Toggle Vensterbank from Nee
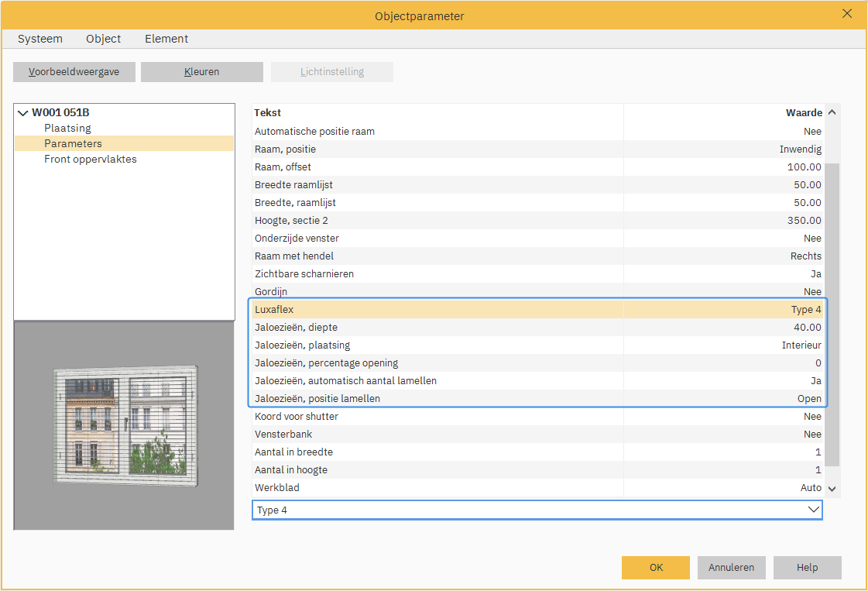Image resolution: width=868 pixels, height=591 pixels. (537, 434)
